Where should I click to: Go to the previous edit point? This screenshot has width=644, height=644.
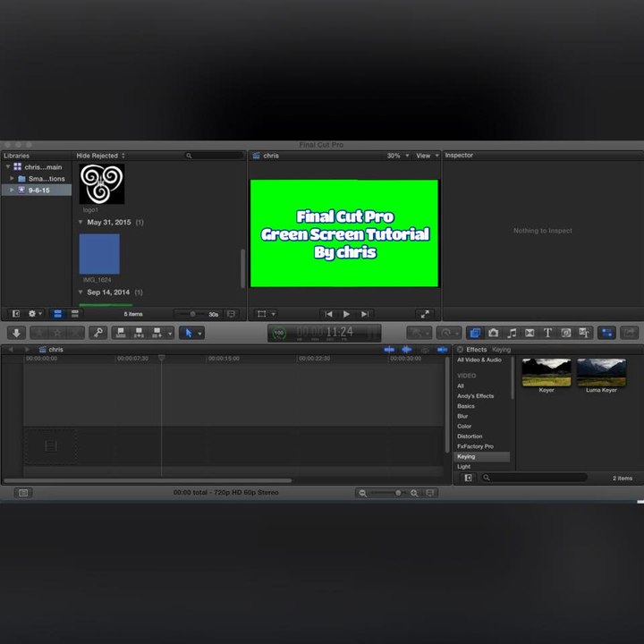click(x=328, y=314)
